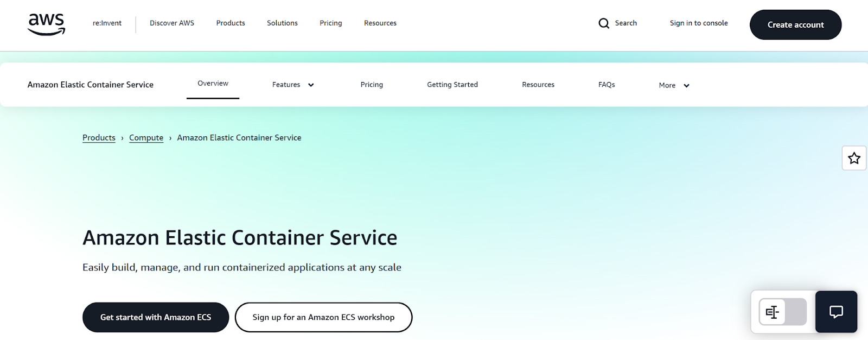Open Pricing in the top navigation
868x340 pixels.
click(331, 23)
